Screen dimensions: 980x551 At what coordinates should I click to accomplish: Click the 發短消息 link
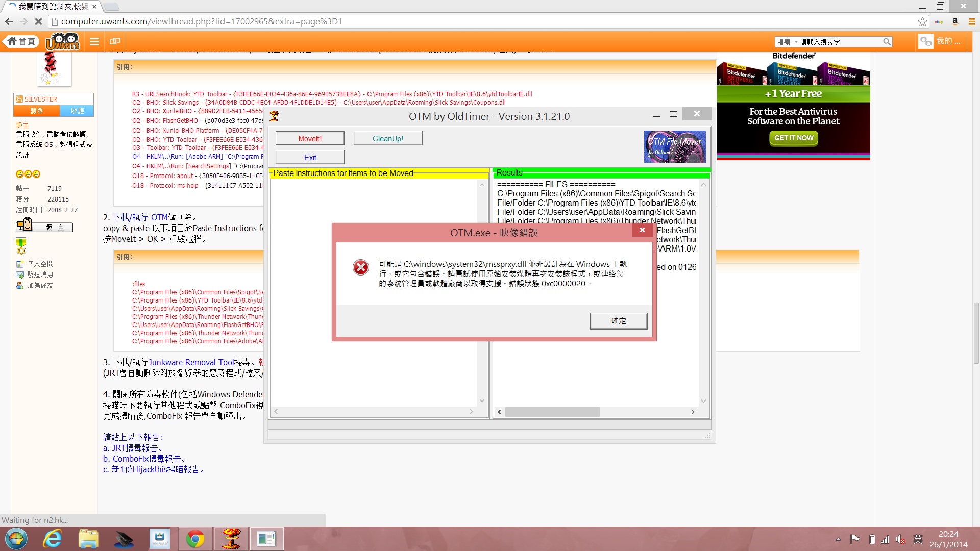coord(40,274)
